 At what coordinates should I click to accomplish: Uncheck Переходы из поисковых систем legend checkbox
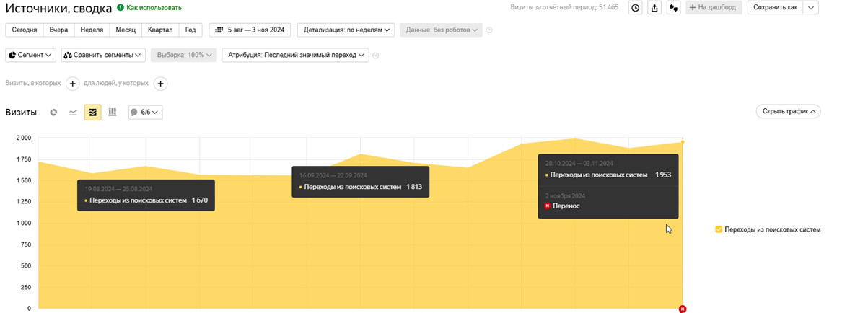point(719,229)
